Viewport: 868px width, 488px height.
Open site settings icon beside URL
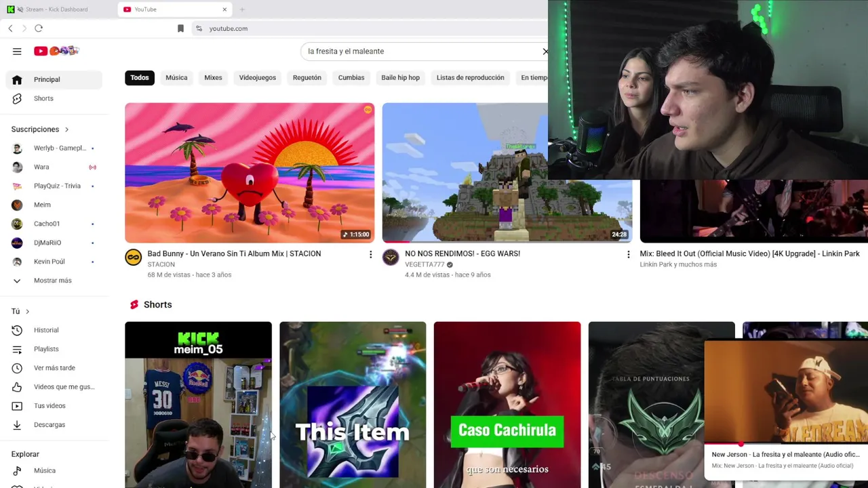199,28
